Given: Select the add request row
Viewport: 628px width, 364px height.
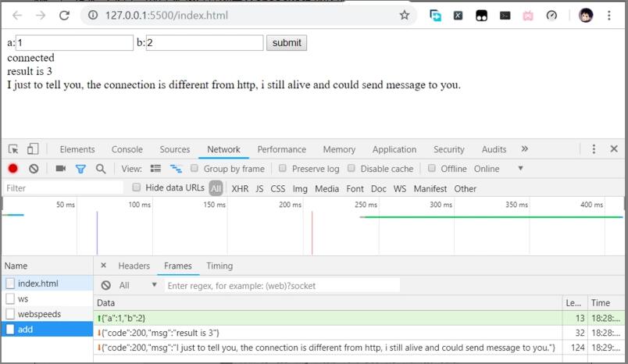Looking at the screenshot, I should pyautogui.click(x=48, y=329).
